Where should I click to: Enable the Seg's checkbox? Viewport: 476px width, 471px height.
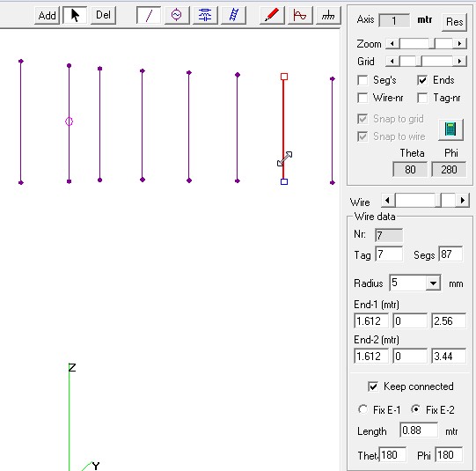(x=362, y=80)
